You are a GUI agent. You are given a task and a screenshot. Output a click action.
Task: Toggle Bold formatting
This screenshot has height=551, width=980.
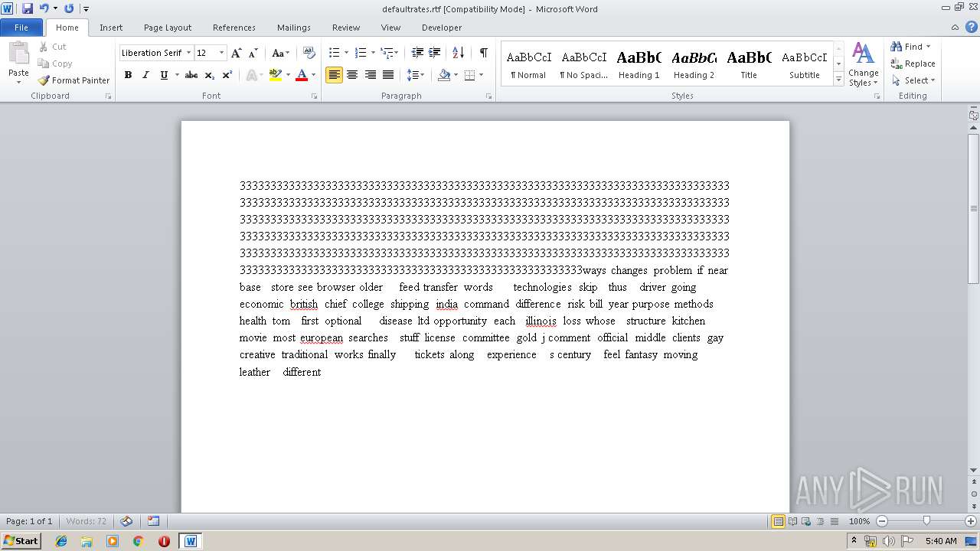pyautogui.click(x=128, y=75)
